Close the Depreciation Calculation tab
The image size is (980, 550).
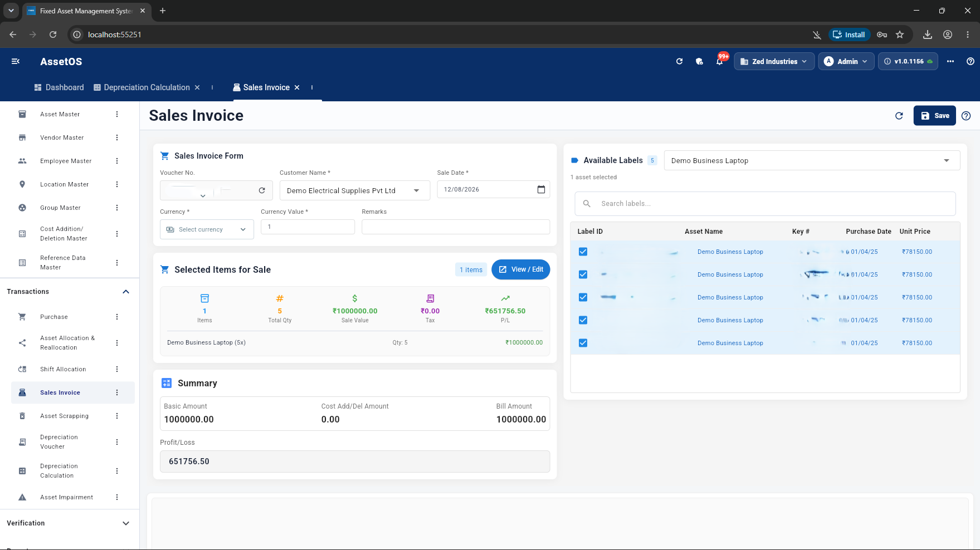point(197,87)
